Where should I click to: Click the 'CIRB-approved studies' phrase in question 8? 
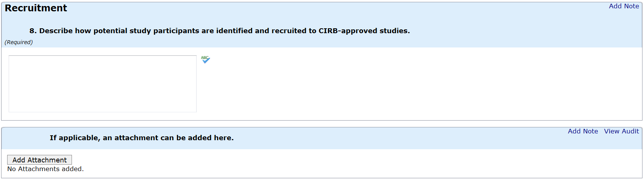pos(364,31)
